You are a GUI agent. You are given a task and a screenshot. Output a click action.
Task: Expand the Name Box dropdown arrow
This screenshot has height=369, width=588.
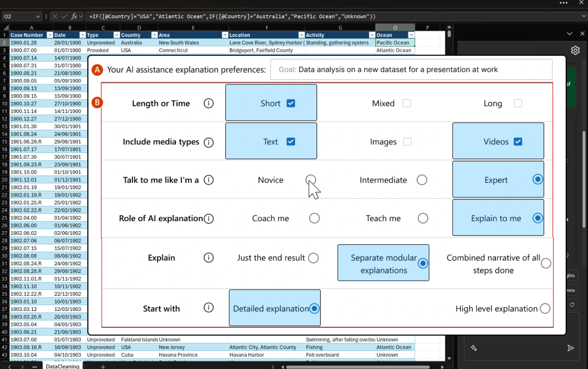click(38, 16)
